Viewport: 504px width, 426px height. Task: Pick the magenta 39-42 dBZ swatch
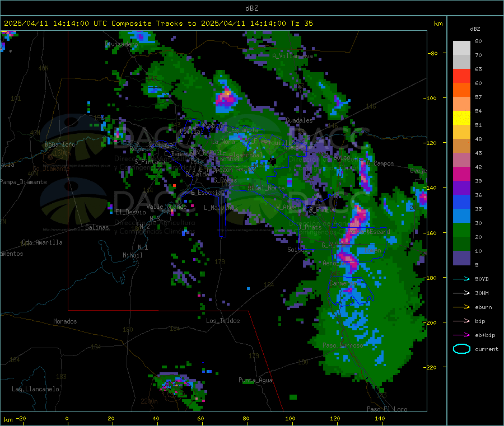click(461, 174)
